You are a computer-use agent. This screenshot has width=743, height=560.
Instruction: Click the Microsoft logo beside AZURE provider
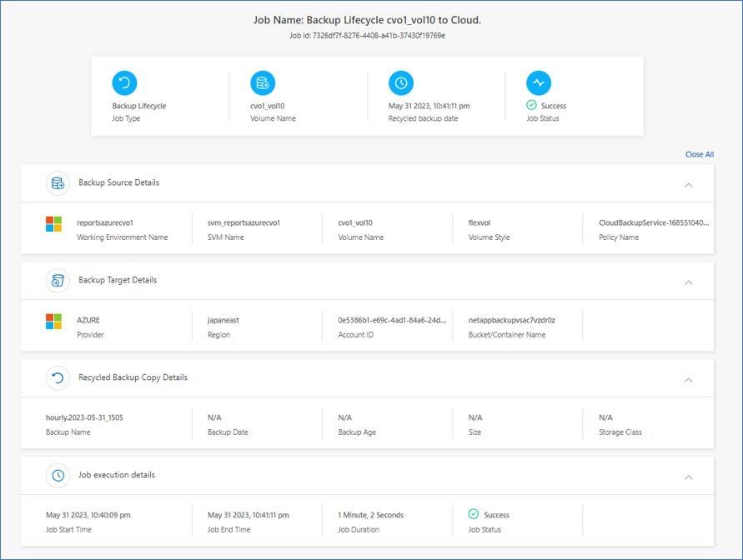click(53, 322)
